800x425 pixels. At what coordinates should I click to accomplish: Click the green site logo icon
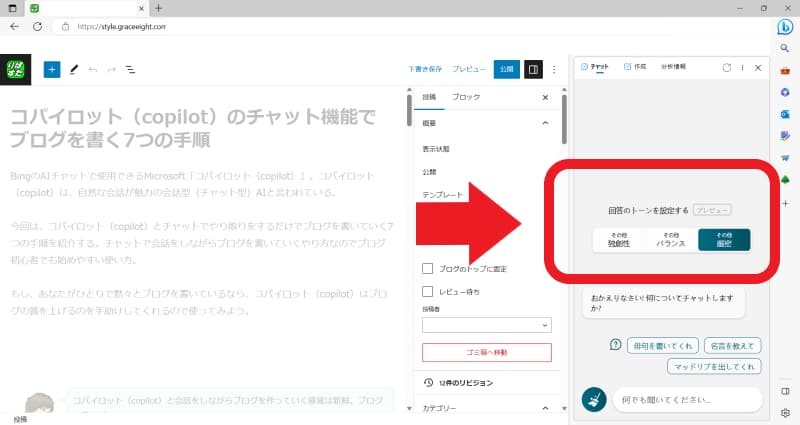point(15,69)
